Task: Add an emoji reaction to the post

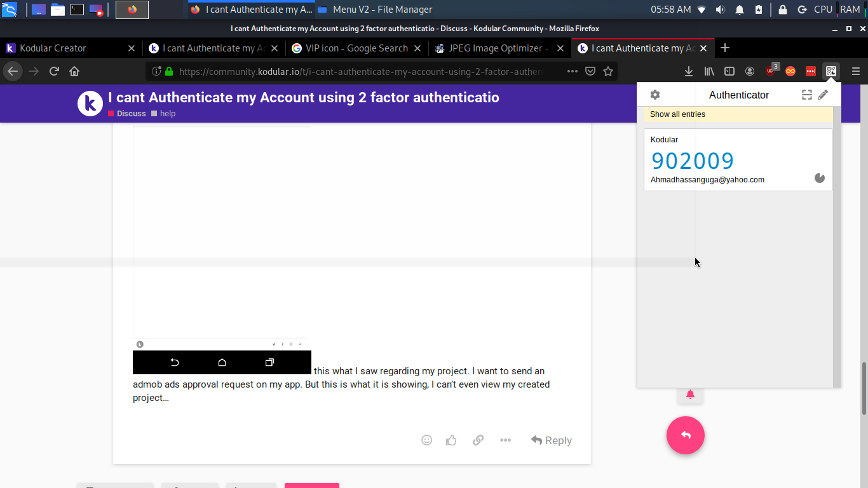Action: 427,440
